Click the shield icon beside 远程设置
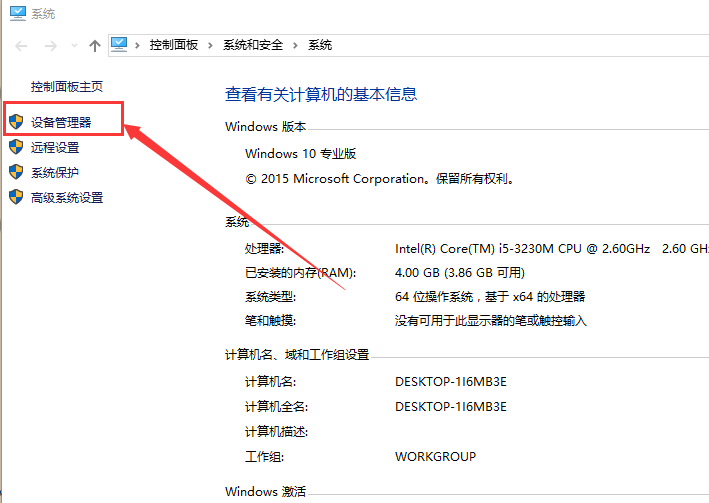This screenshot has width=709, height=503. (16, 147)
